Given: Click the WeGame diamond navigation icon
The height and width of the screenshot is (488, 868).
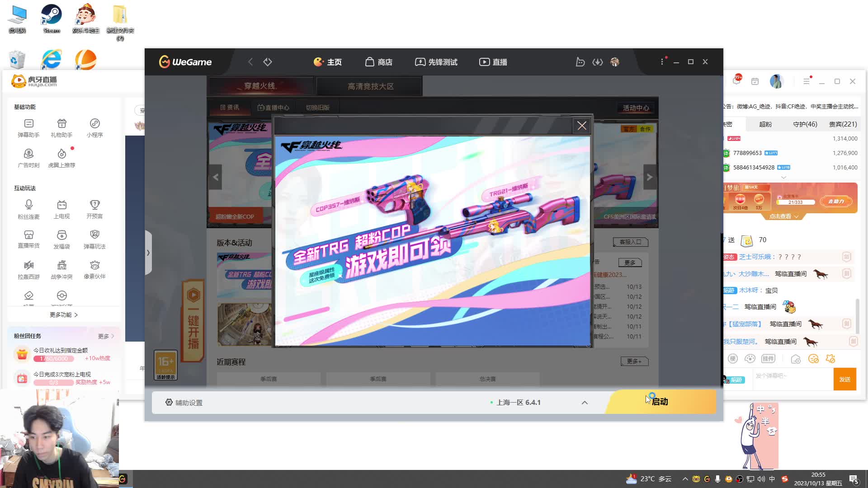Looking at the screenshot, I should [268, 62].
